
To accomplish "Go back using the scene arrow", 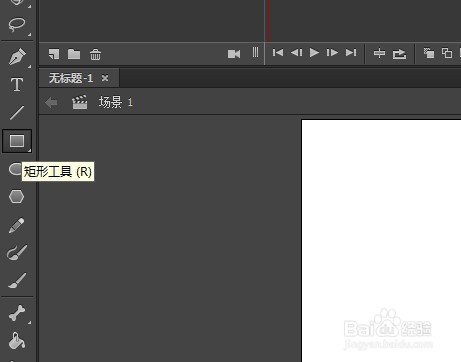I will pyautogui.click(x=51, y=102).
